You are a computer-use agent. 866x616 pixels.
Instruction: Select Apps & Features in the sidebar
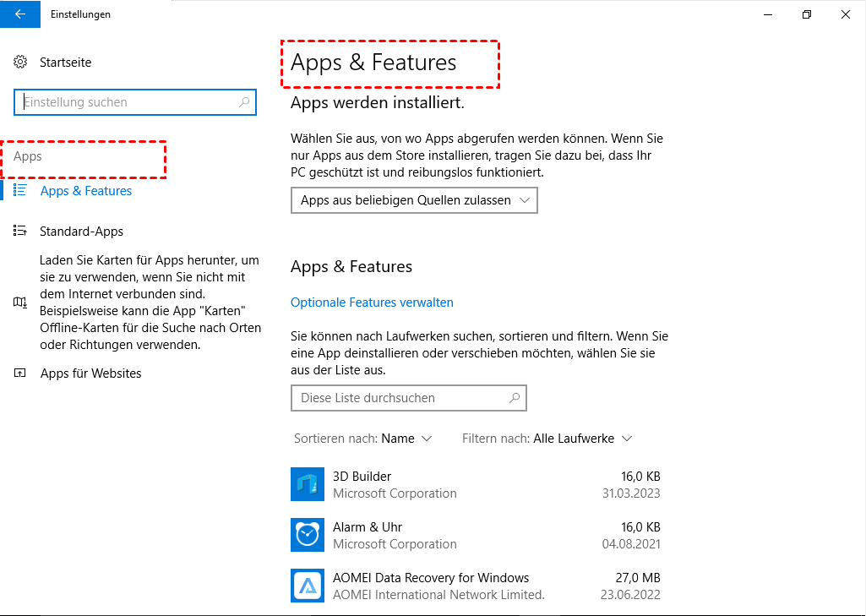click(x=85, y=191)
